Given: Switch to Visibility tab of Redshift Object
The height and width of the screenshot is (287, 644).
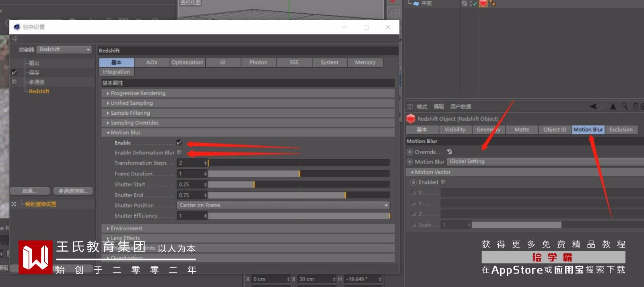Looking at the screenshot, I should point(455,130).
